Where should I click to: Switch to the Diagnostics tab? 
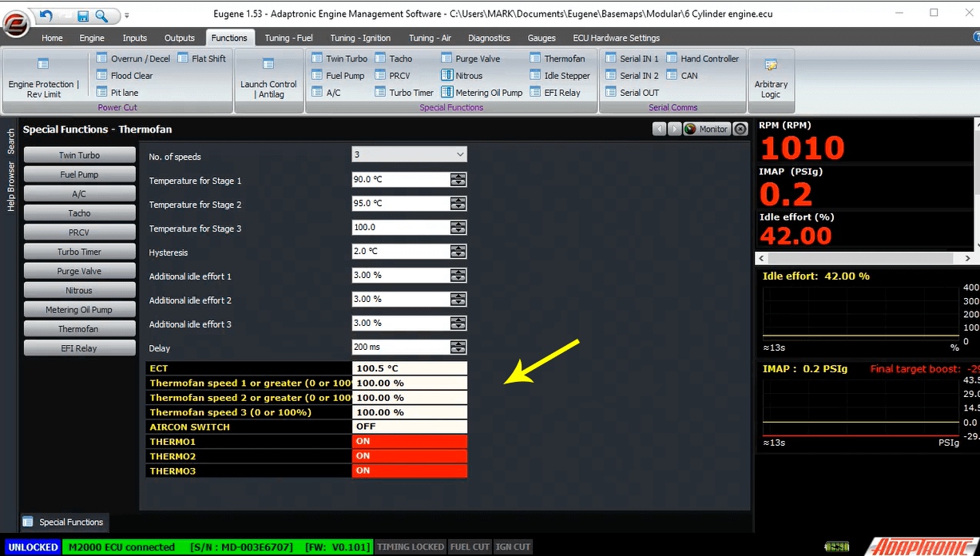(x=489, y=38)
